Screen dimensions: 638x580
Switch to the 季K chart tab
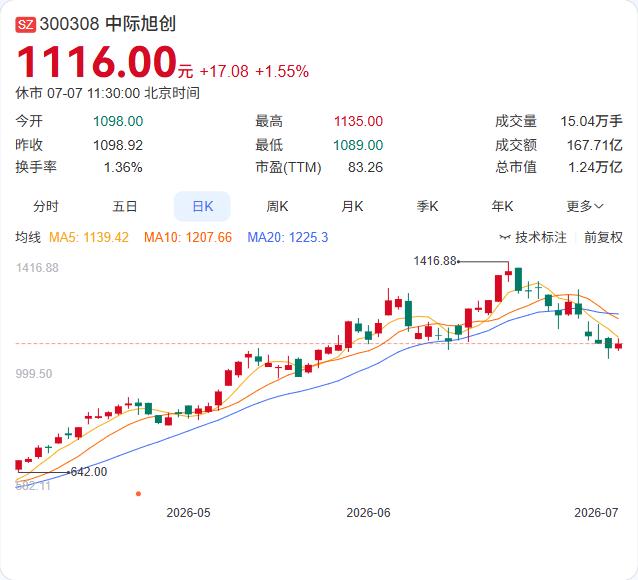coord(427,206)
